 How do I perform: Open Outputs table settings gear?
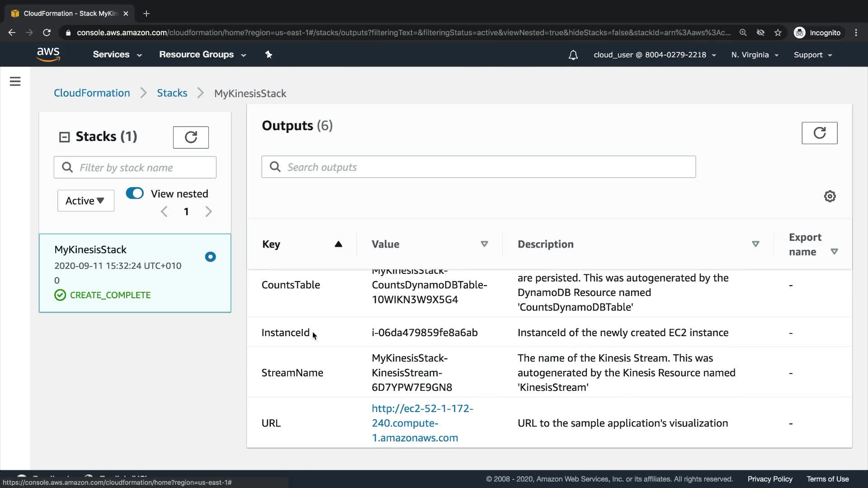click(830, 197)
